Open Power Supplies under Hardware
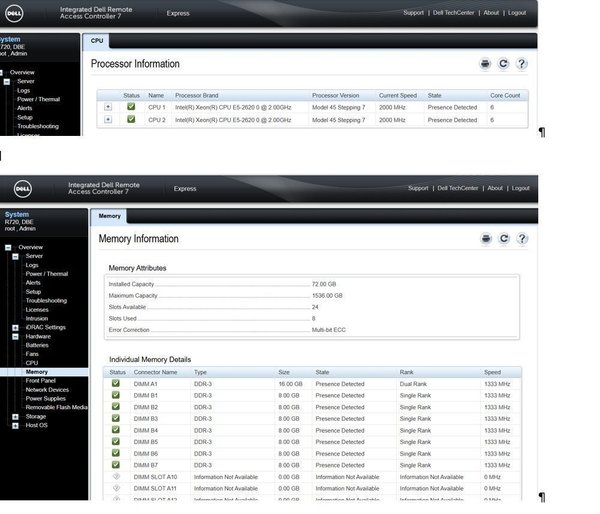Screen dimensions: 600x514 (x=46, y=398)
